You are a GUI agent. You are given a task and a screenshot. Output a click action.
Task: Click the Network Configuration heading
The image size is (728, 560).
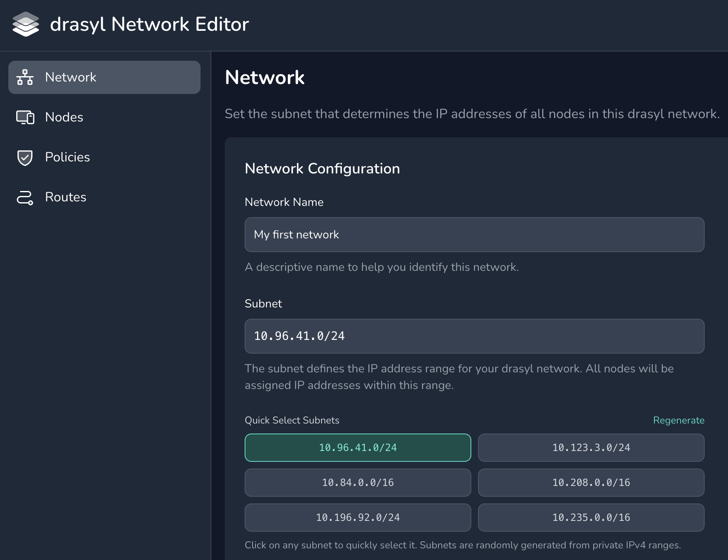322,168
